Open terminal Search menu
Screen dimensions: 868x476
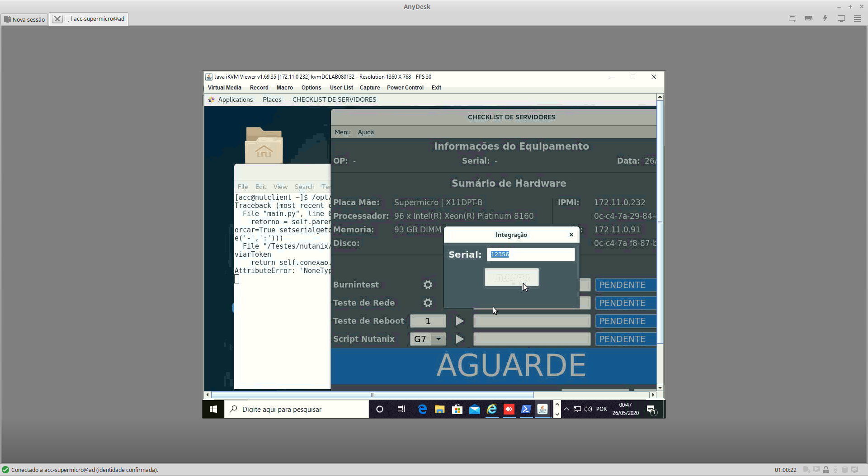click(x=304, y=187)
